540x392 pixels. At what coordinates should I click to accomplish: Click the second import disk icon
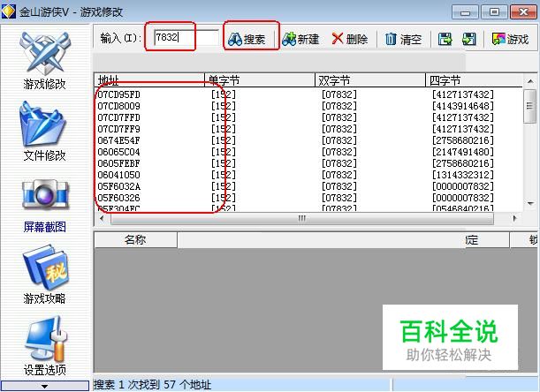469,39
